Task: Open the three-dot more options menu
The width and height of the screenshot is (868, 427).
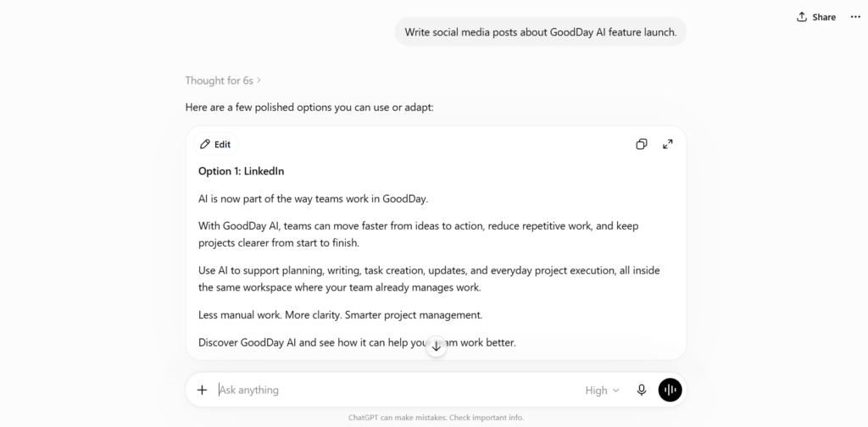Action: click(x=855, y=17)
